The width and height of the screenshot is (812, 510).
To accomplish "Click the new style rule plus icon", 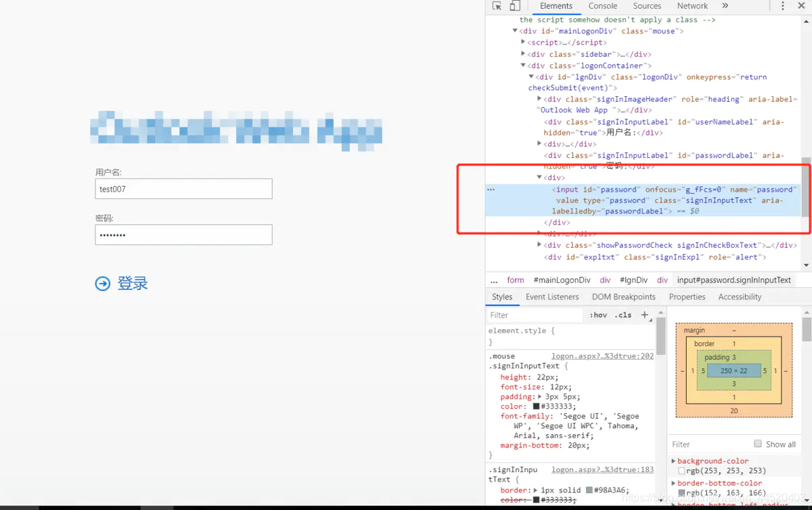I will (646, 314).
